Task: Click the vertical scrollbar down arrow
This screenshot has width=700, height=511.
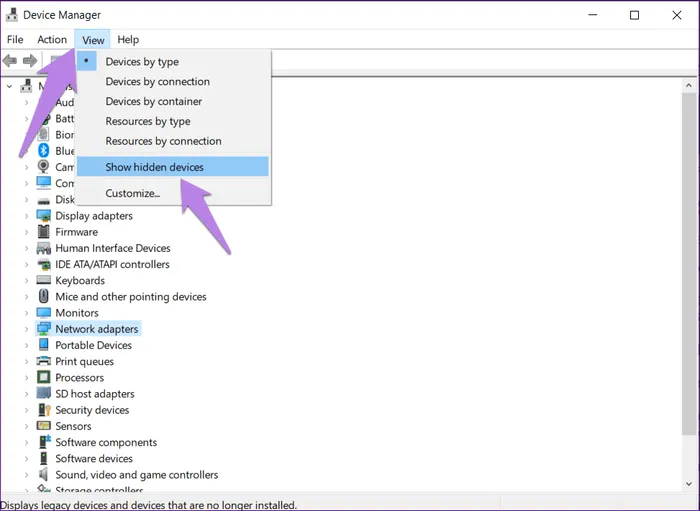Action: [x=689, y=482]
